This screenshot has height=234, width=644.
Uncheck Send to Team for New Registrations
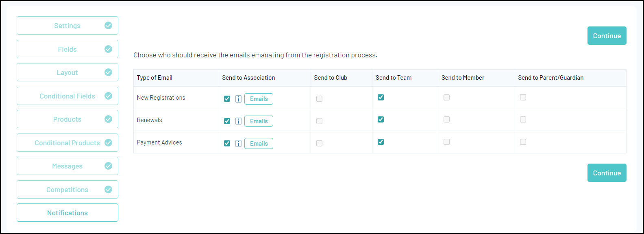click(381, 97)
